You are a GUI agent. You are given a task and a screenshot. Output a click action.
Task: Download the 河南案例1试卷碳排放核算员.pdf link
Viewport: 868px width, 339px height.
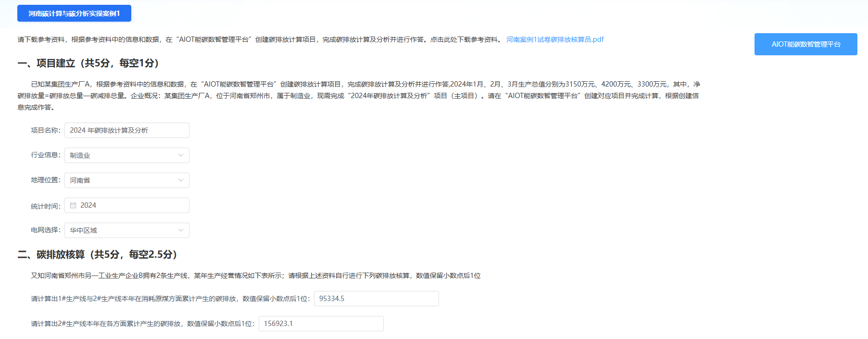click(554, 39)
